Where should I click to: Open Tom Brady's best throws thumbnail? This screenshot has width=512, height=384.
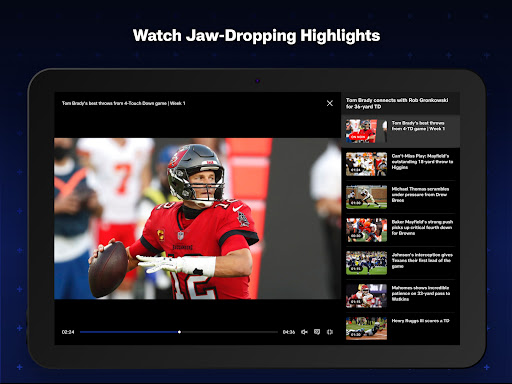point(361,131)
